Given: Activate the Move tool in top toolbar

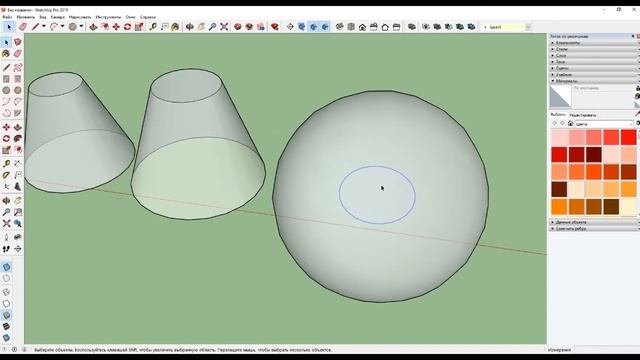Looking at the screenshot, I should coord(116,27).
